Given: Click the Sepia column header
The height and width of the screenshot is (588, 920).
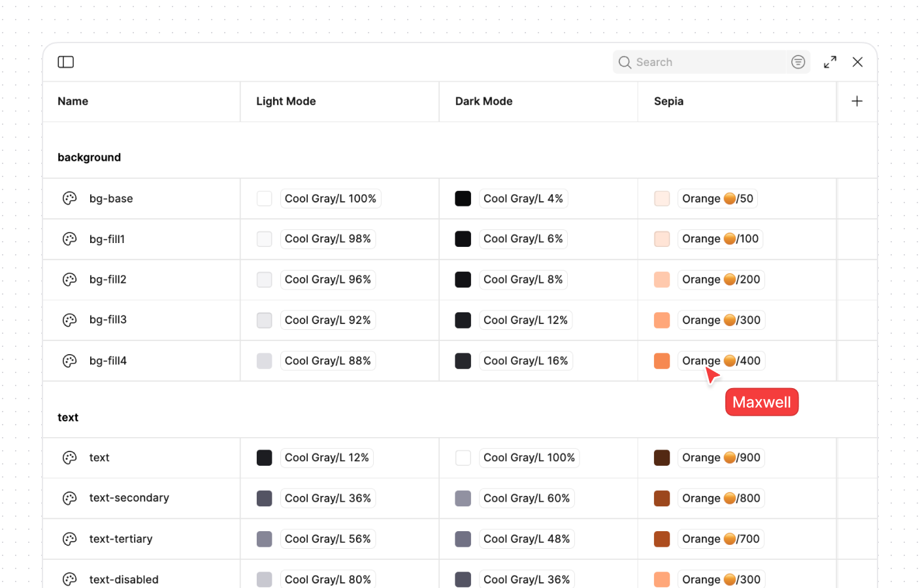Looking at the screenshot, I should [668, 101].
